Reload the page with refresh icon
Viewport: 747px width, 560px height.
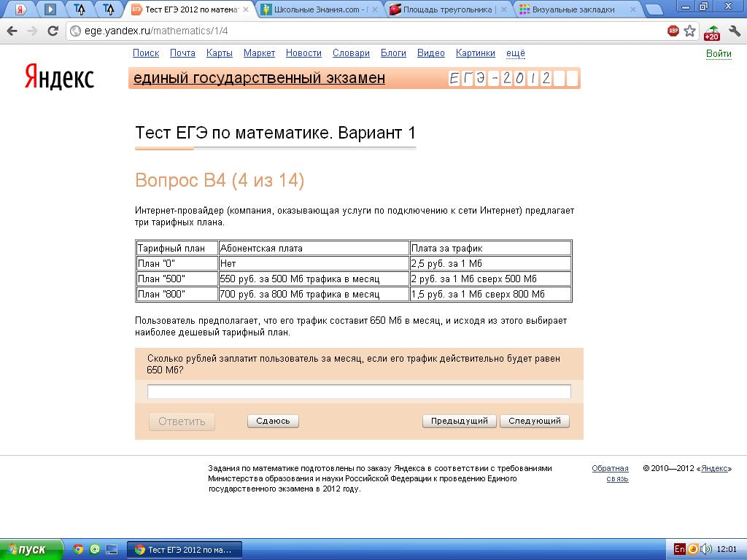[53, 31]
